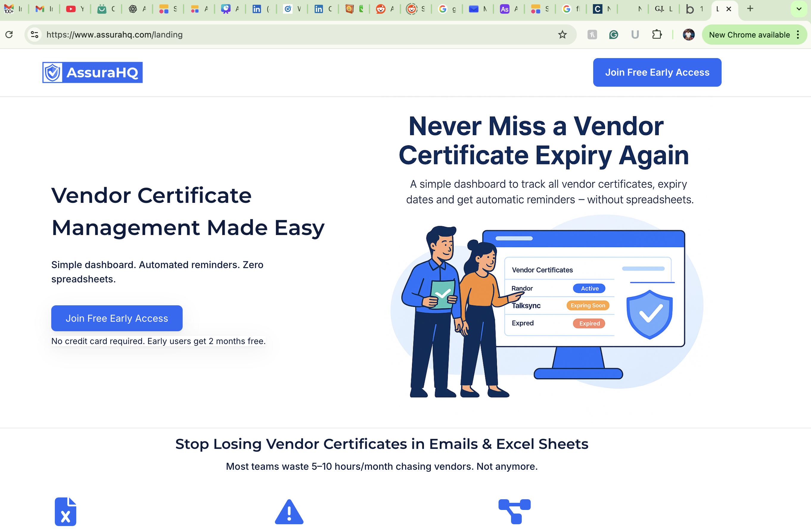Open the site information icon in address bar

tap(34, 34)
